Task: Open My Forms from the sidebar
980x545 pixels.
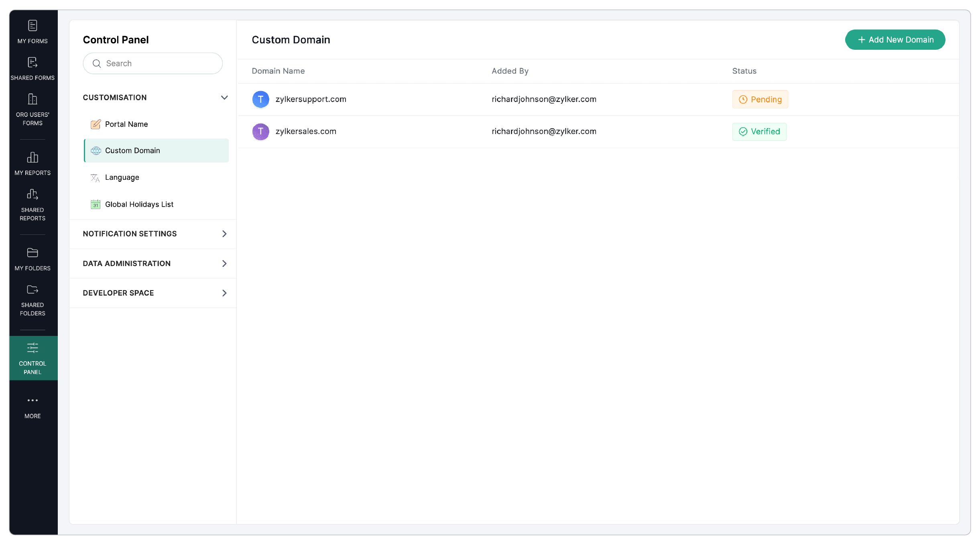Action: coord(33,31)
